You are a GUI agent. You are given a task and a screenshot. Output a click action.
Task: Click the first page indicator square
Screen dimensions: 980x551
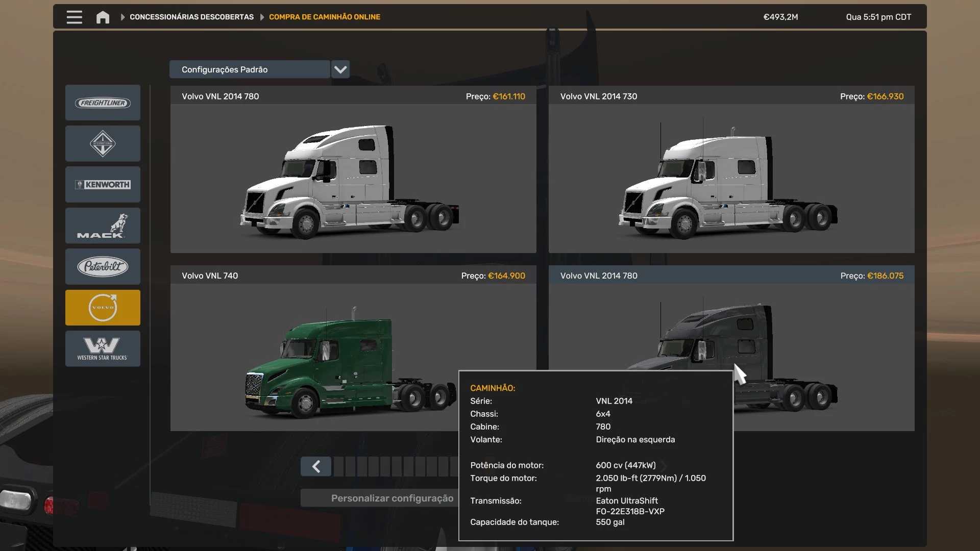pyautogui.click(x=338, y=466)
